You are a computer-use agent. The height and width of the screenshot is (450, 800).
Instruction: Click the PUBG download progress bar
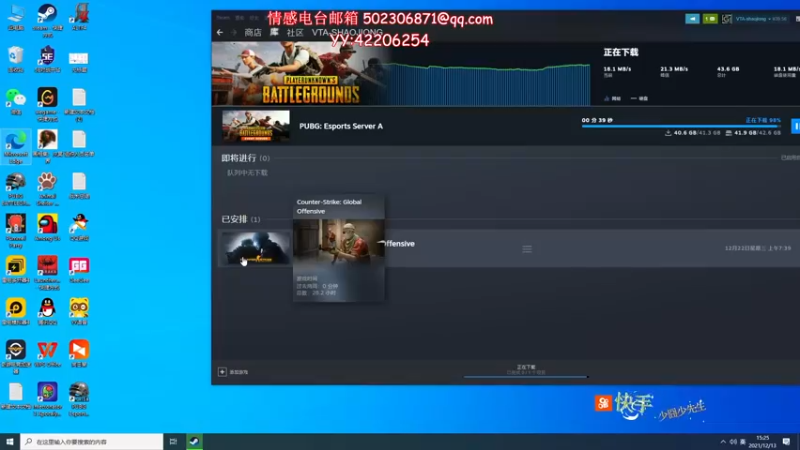tap(681, 126)
